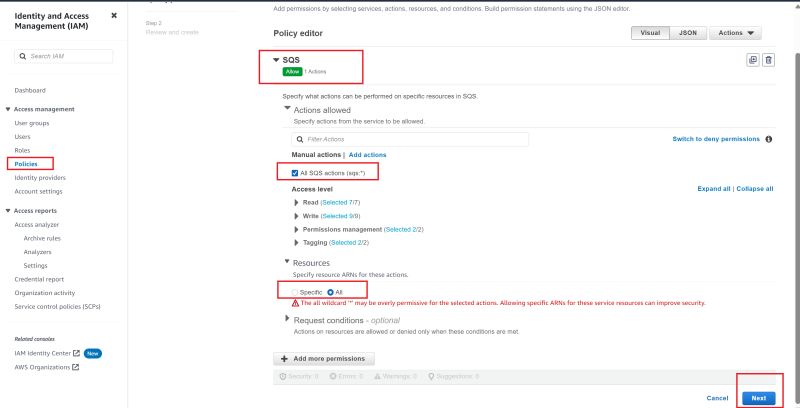800x408 pixels.
Task: Expand Permissions management access level
Action: click(296, 230)
